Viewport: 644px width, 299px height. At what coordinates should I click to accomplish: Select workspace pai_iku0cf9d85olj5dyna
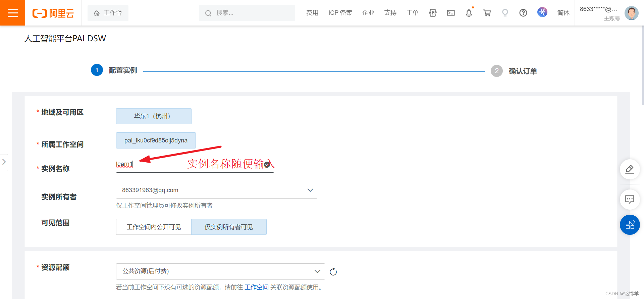tap(156, 140)
